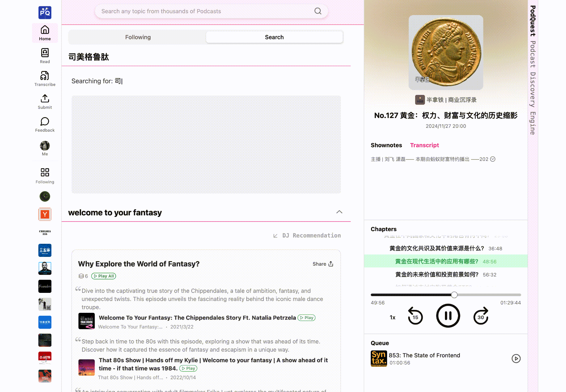Click the search magnifier icon
Image resolution: width=566 pixels, height=392 pixels.
click(318, 11)
